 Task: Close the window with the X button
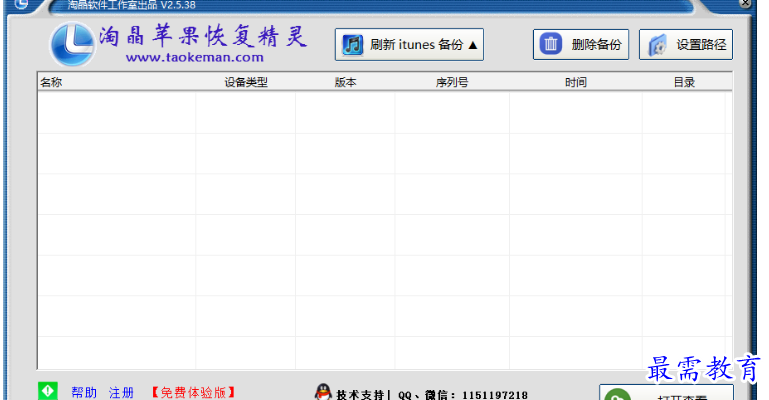745,3
